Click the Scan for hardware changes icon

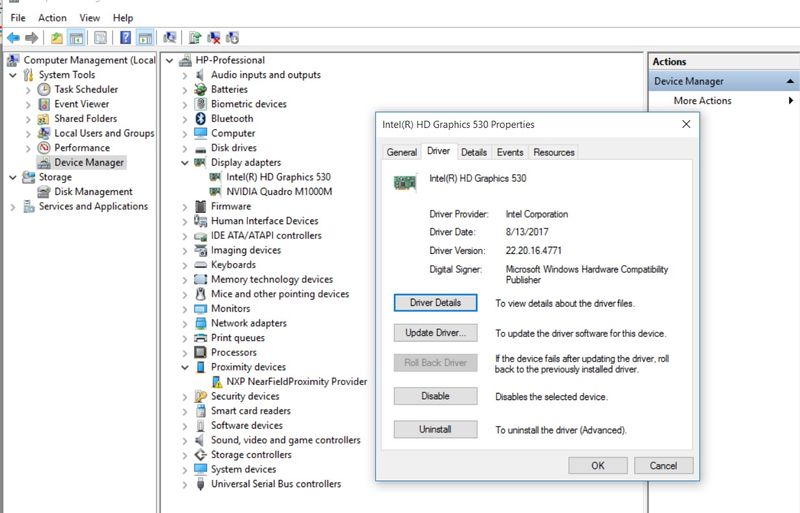pos(170,38)
